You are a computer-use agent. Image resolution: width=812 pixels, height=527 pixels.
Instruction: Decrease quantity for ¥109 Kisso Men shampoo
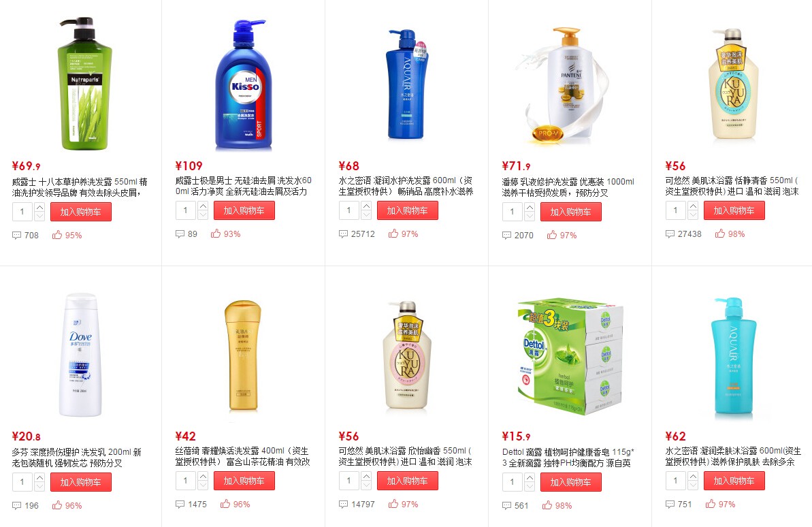click(x=203, y=215)
